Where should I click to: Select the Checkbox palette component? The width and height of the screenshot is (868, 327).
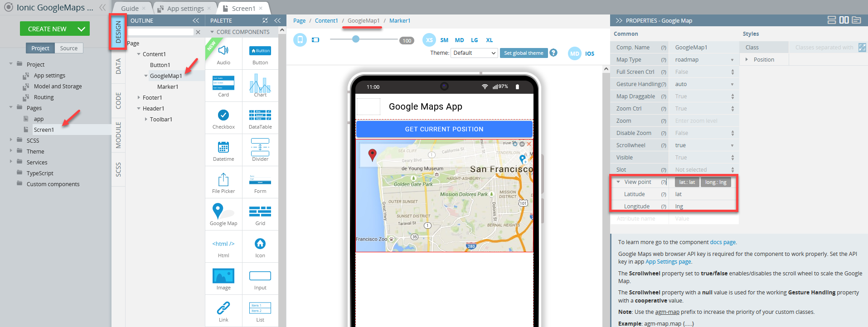[223, 118]
